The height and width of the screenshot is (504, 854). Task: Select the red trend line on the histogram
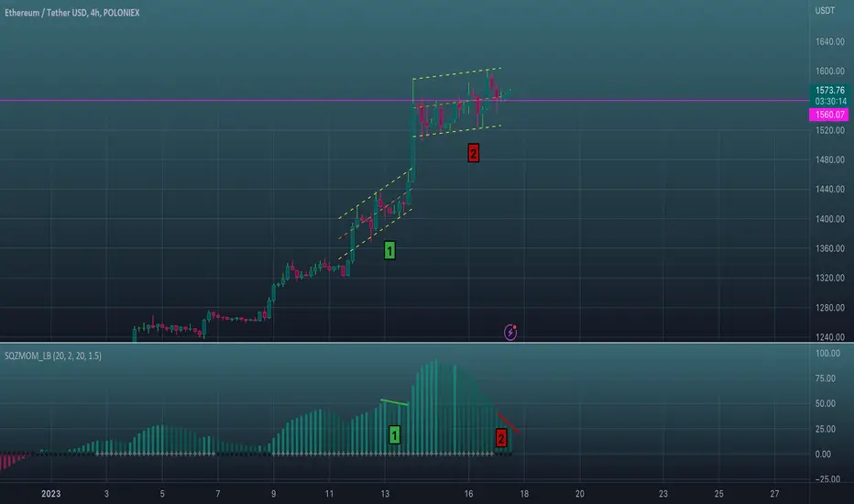pos(509,424)
